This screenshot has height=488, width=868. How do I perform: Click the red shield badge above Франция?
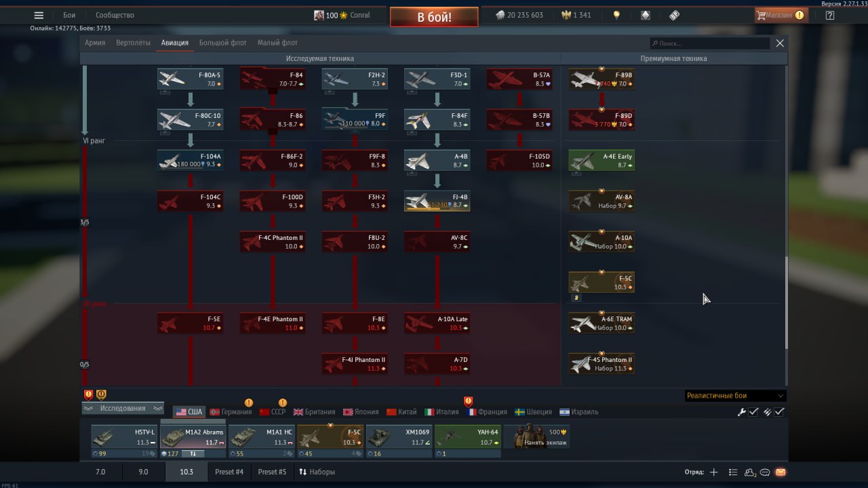[468, 401]
